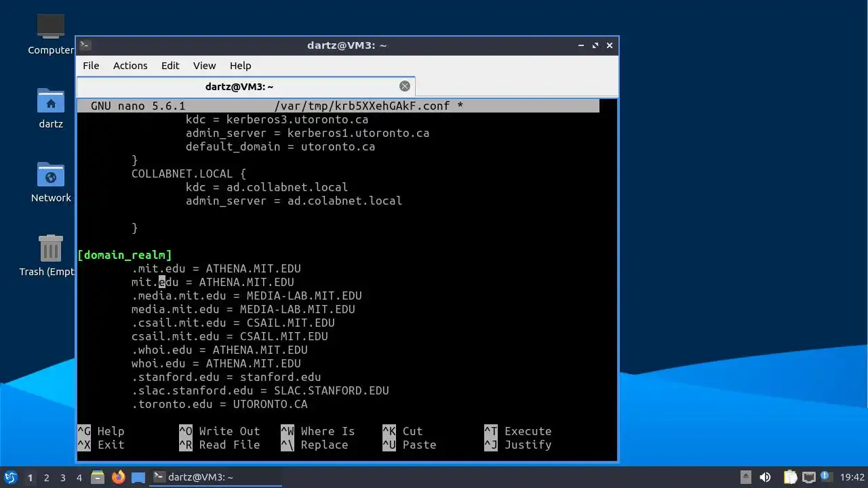Click line 'admin_server = kerberos1.utoronto.ca'
The height and width of the screenshot is (488, 868).
307,133
